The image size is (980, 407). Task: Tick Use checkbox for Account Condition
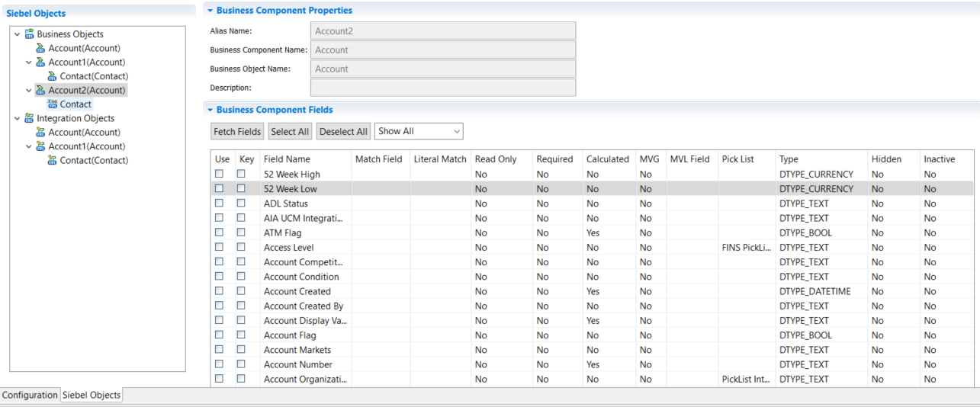[x=220, y=277]
